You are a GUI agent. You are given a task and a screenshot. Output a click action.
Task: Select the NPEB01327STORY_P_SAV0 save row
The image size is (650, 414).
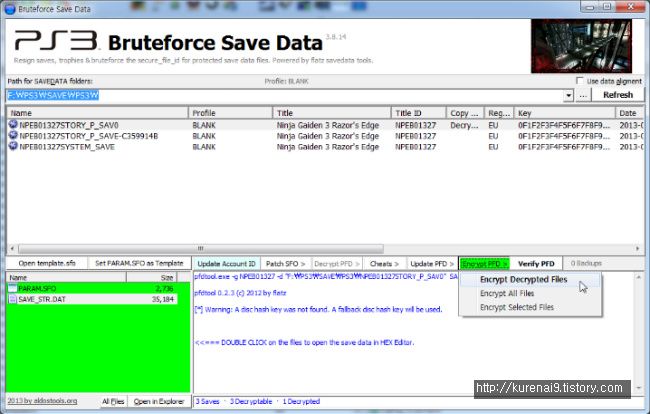[x=325, y=125]
